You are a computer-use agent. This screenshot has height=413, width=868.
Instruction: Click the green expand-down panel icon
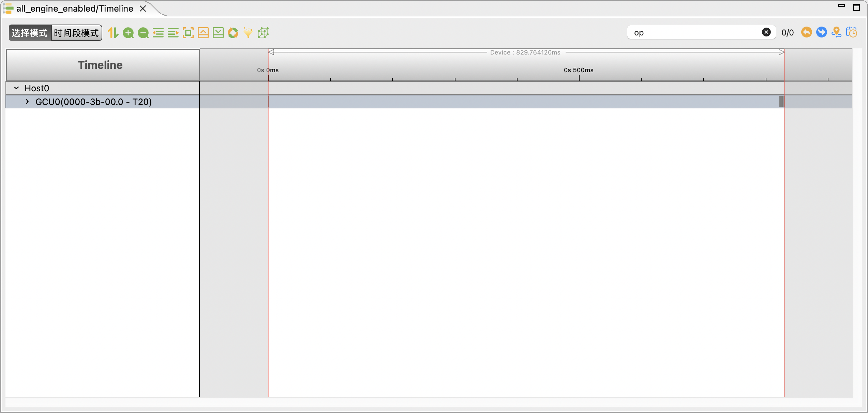218,33
